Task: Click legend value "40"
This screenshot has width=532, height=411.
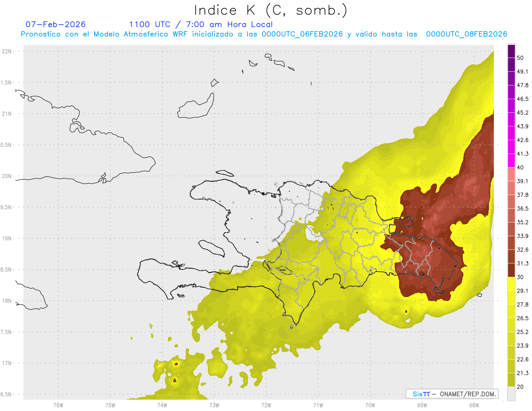Action: tap(520, 168)
